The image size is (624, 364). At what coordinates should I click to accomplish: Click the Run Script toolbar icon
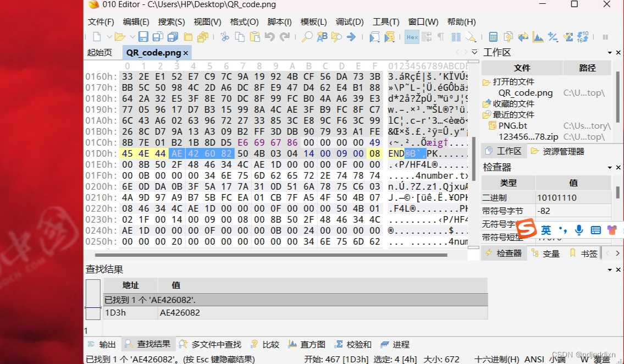[x=374, y=37]
